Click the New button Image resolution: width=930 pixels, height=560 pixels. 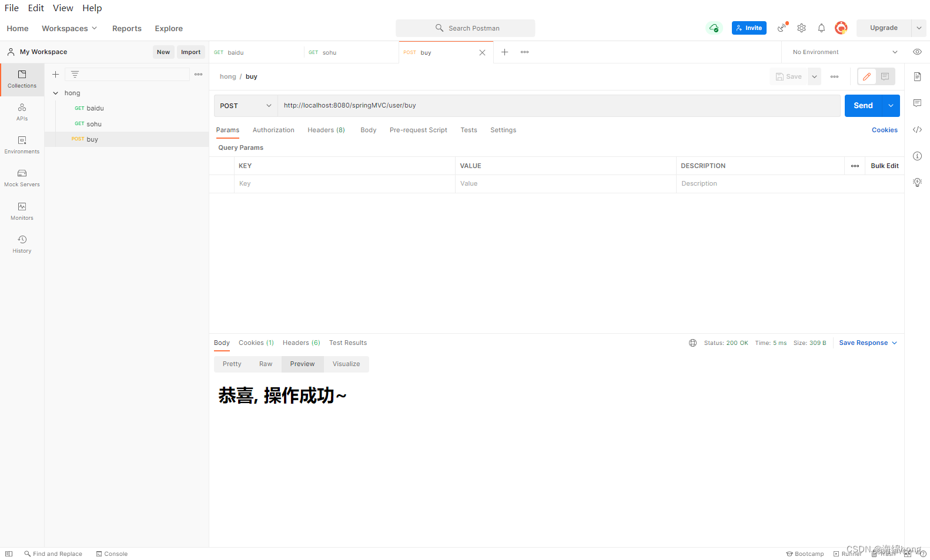pos(163,52)
